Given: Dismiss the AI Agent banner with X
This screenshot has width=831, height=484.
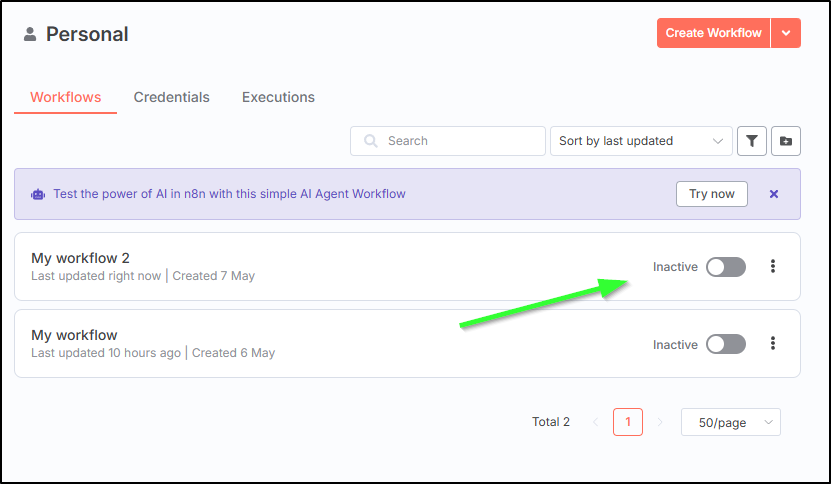Looking at the screenshot, I should tap(774, 194).
